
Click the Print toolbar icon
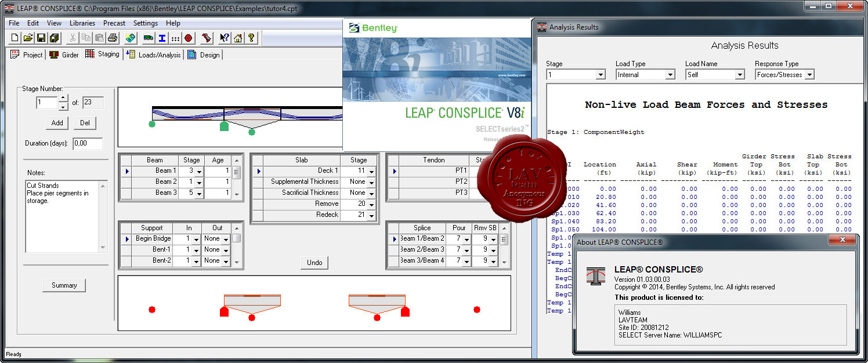[x=113, y=38]
